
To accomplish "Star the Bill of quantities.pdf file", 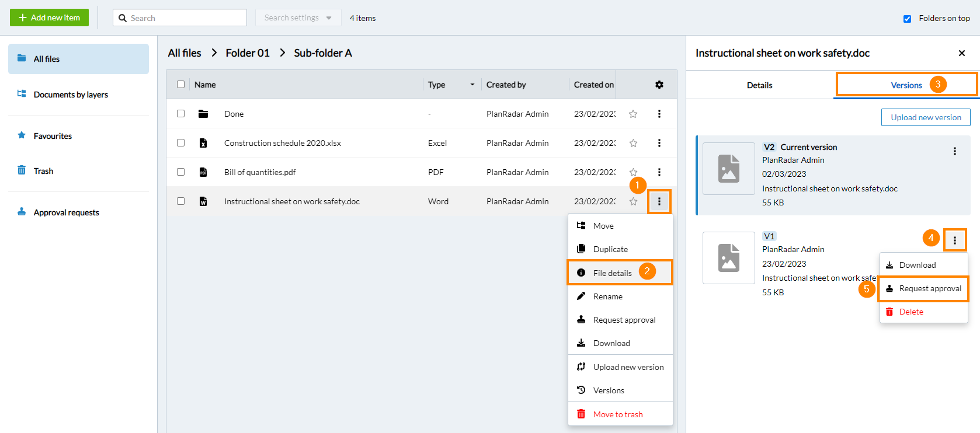I will [633, 172].
